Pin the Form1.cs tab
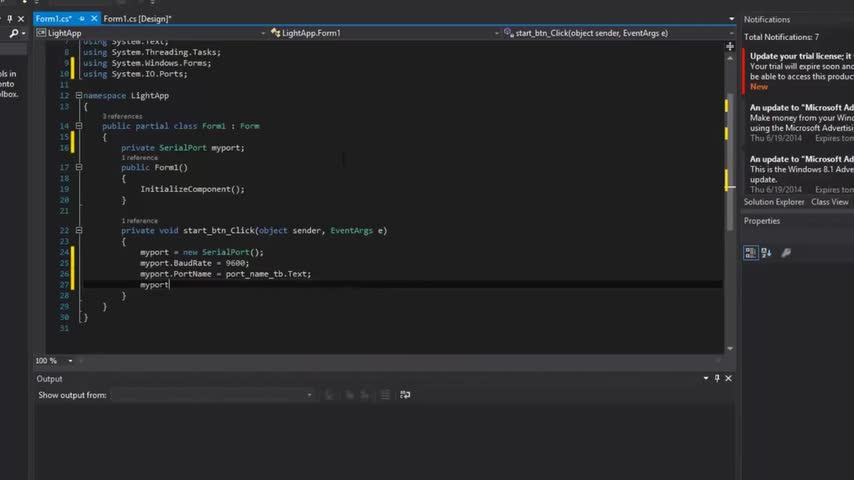 pos(82,19)
